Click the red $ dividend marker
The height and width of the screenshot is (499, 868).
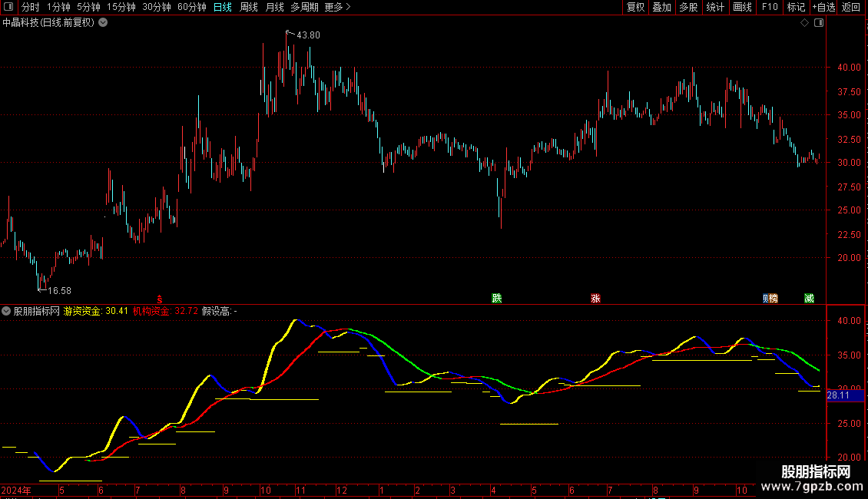(160, 299)
